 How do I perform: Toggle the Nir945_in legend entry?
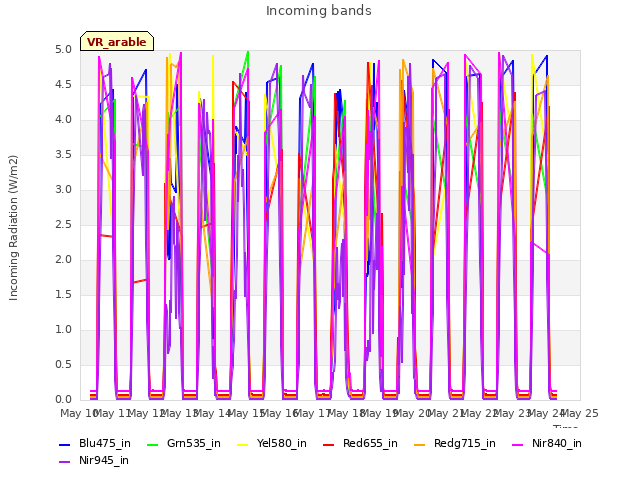94,461
